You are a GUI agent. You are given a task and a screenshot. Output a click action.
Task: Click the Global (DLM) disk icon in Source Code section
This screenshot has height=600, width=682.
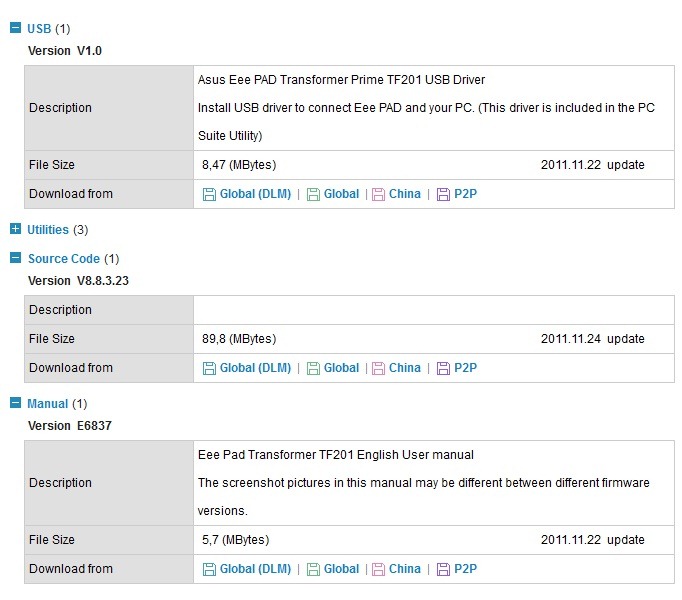point(209,369)
